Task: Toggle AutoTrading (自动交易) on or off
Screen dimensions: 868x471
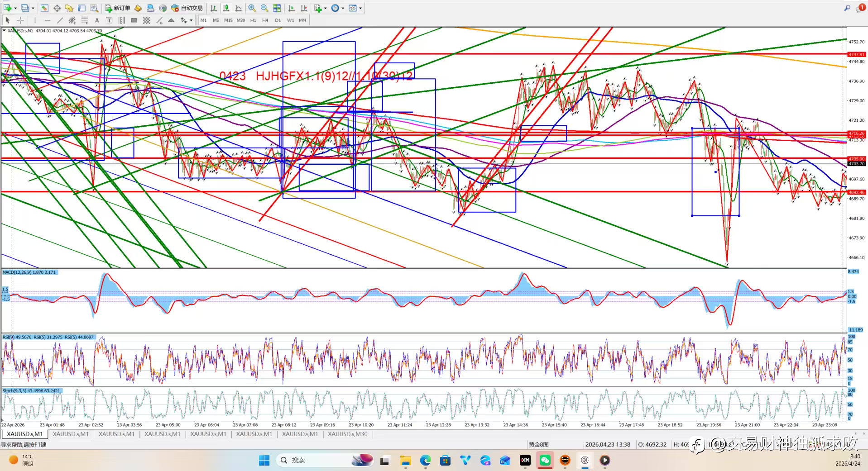Action: [x=187, y=8]
